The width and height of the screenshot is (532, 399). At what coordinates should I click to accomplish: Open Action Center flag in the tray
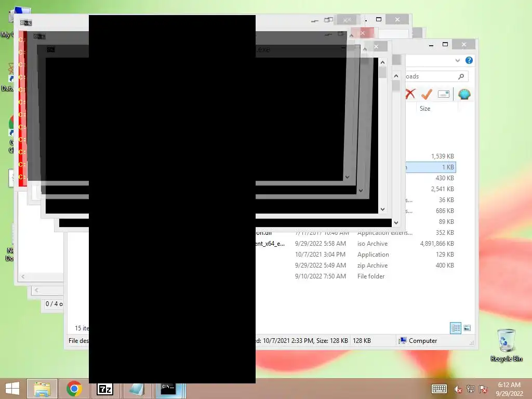pyautogui.click(x=483, y=389)
